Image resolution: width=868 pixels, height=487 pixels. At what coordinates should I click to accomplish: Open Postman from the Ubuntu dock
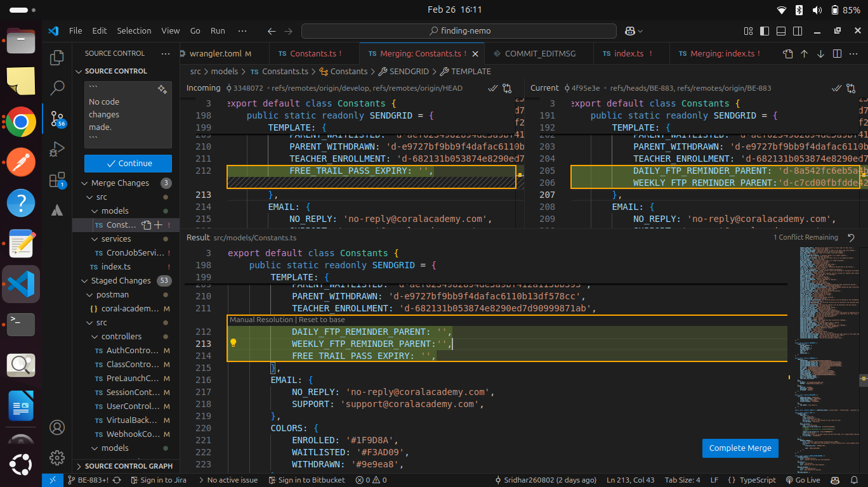click(21, 162)
